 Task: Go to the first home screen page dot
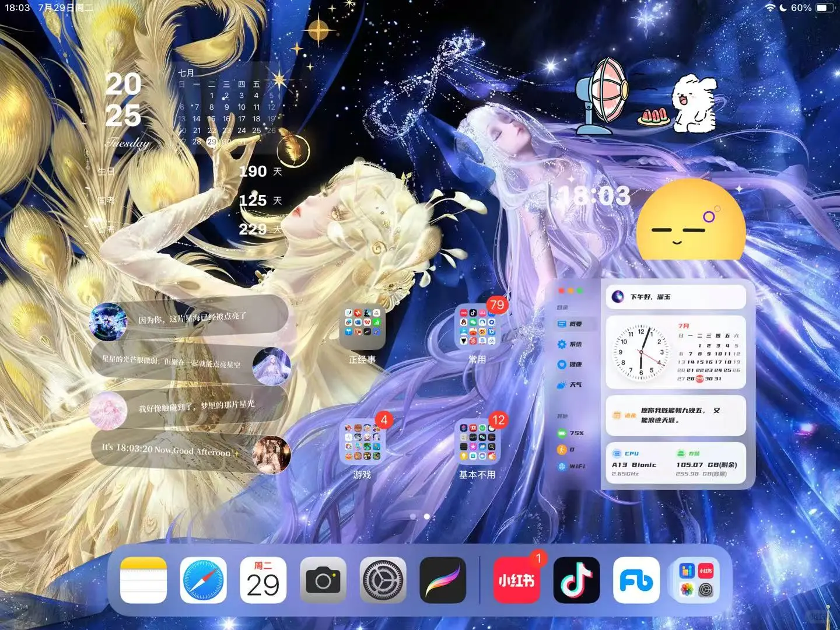pyautogui.click(x=414, y=516)
